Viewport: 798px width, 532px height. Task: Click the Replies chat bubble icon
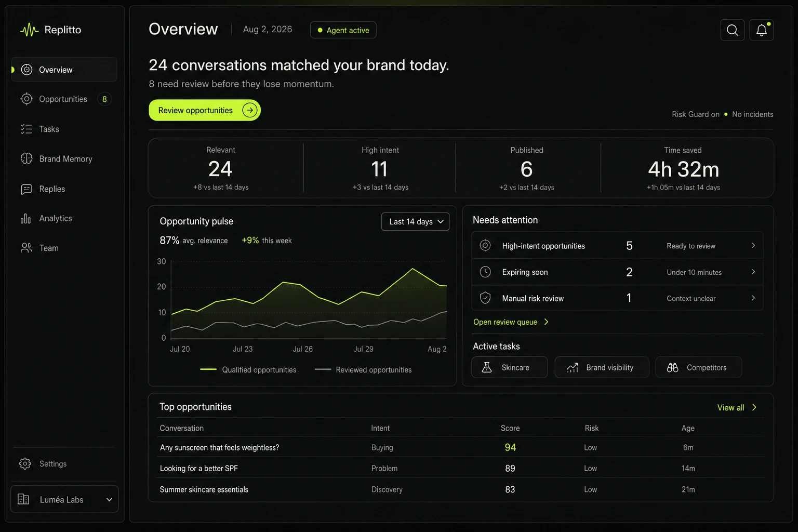(x=26, y=189)
